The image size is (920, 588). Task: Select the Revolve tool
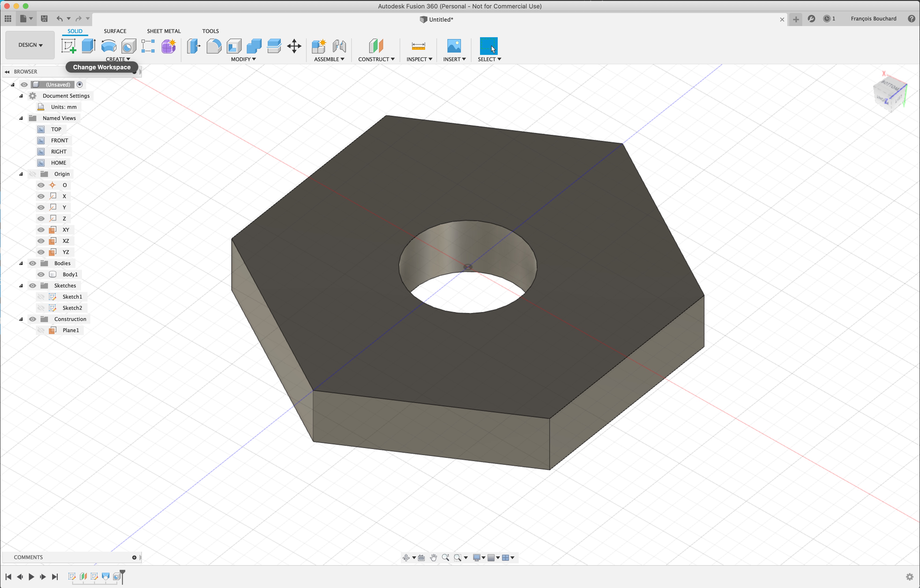pos(108,46)
